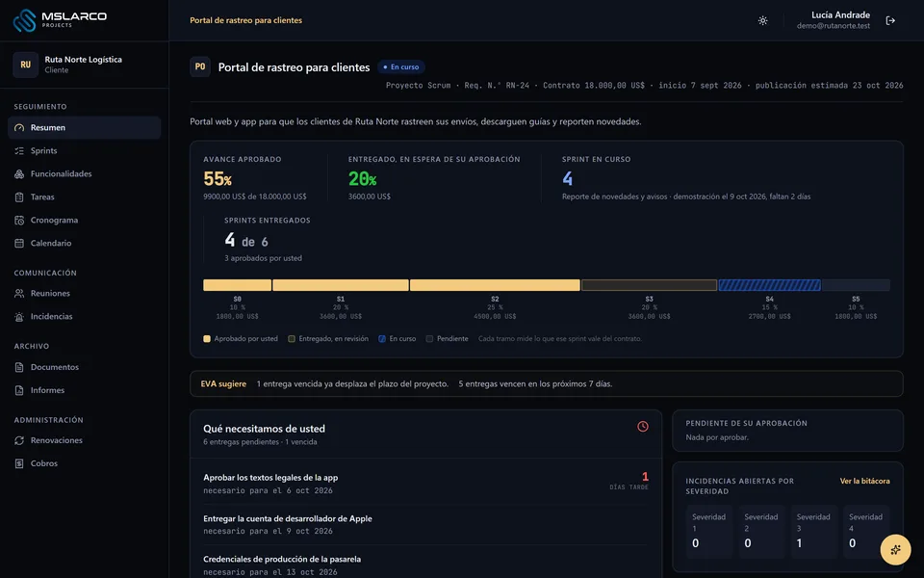Click the S2 approved progress segment
The image size is (924, 578).
pyautogui.click(x=495, y=285)
